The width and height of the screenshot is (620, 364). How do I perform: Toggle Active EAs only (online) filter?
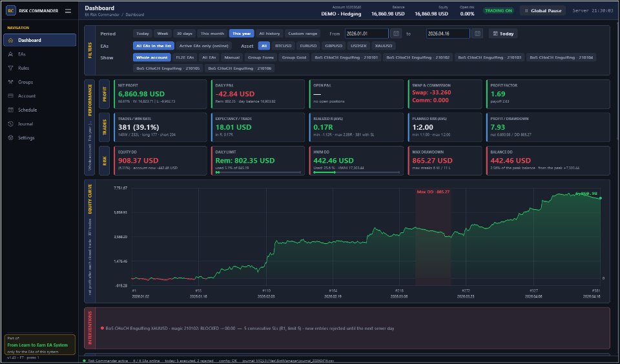click(x=203, y=46)
